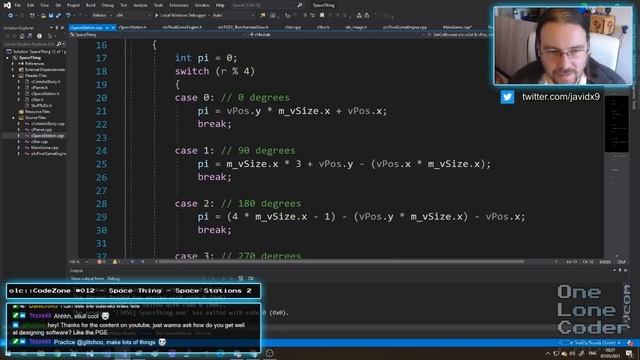Open the Extensions menu
This screenshot has height=360, width=640.
tap(179, 5)
